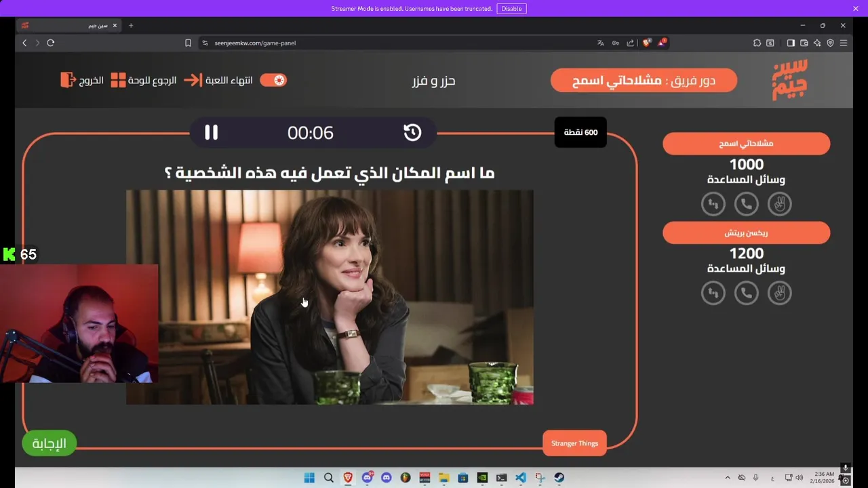
Task: Go back in the browser
Action: point(24,43)
